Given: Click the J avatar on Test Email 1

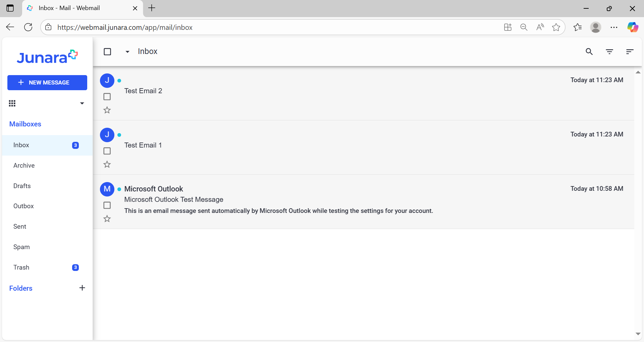Looking at the screenshot, I should [x=107, y=135].
